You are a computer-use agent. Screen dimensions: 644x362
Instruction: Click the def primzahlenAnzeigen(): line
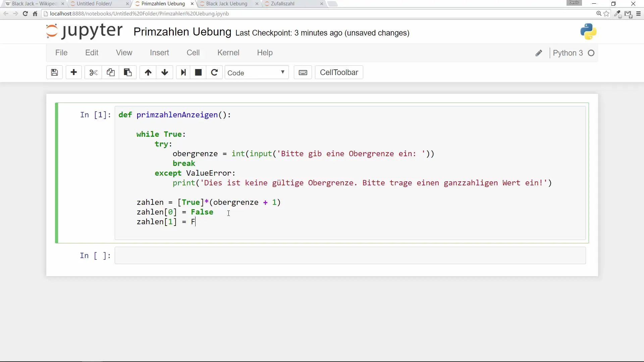[x=175, y=115]
